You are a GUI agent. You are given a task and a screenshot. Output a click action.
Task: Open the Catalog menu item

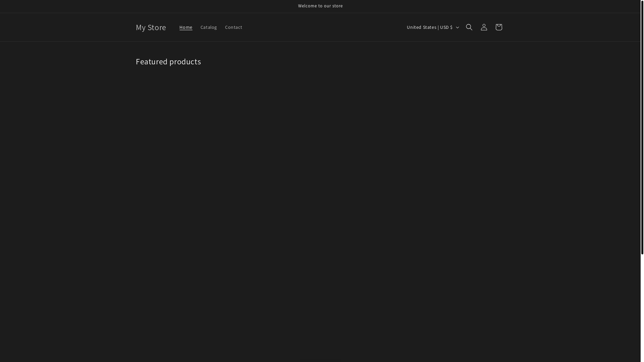pos(209,27)
